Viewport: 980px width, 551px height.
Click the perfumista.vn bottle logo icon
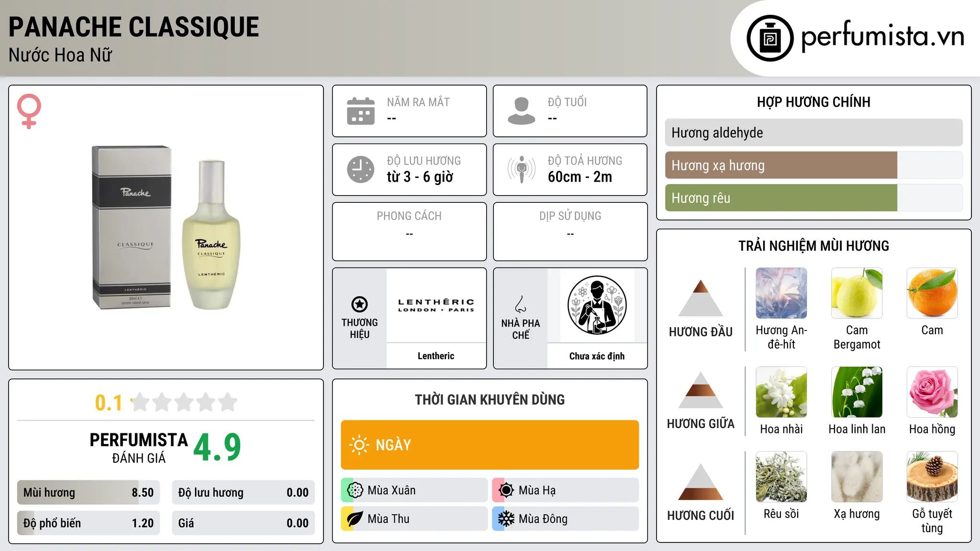click(770, 38)
